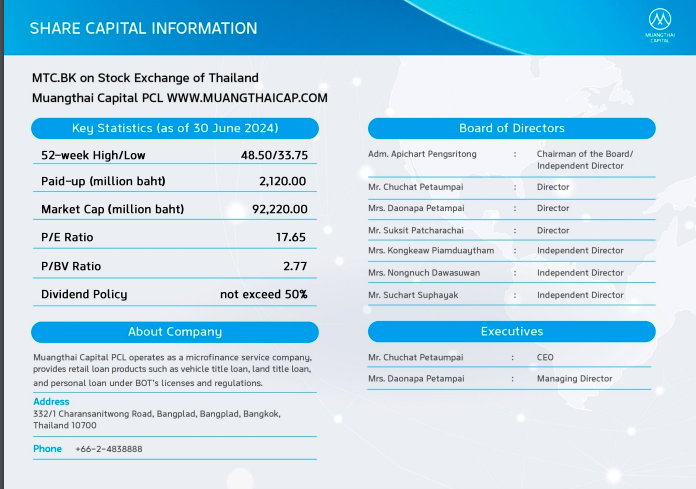Select the 52-week High/Low label
This screenshot has width=696, height=489.
tap(93, 155)
